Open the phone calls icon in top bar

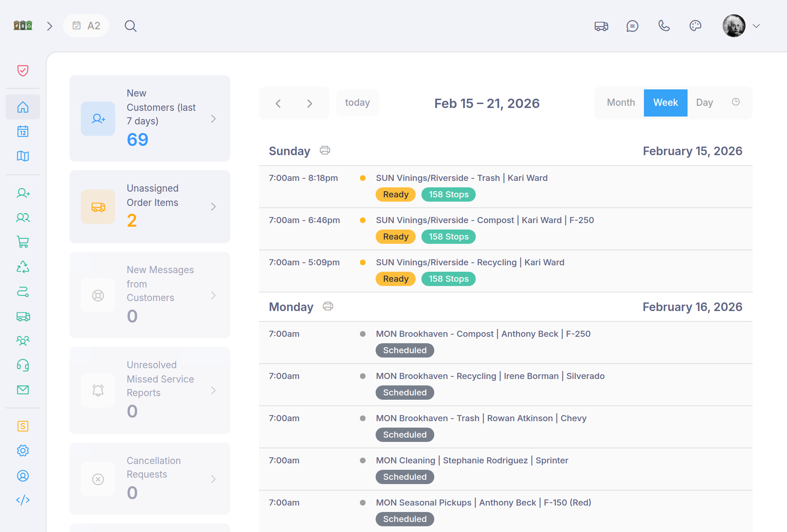pyautogui.click(x=664, y=26)
